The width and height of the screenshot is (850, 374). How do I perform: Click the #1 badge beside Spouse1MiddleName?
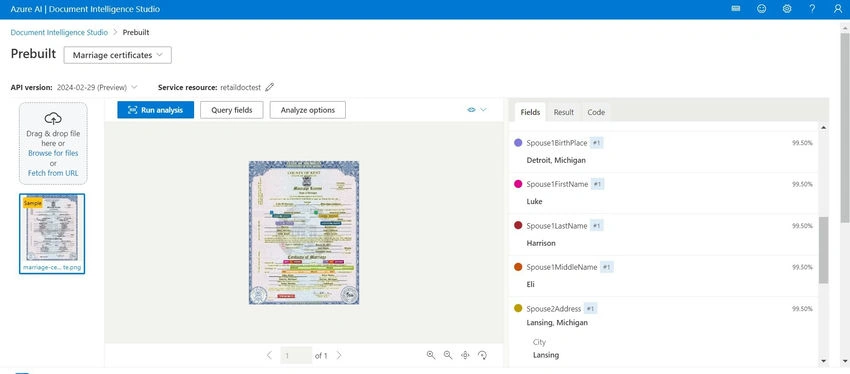606,267
